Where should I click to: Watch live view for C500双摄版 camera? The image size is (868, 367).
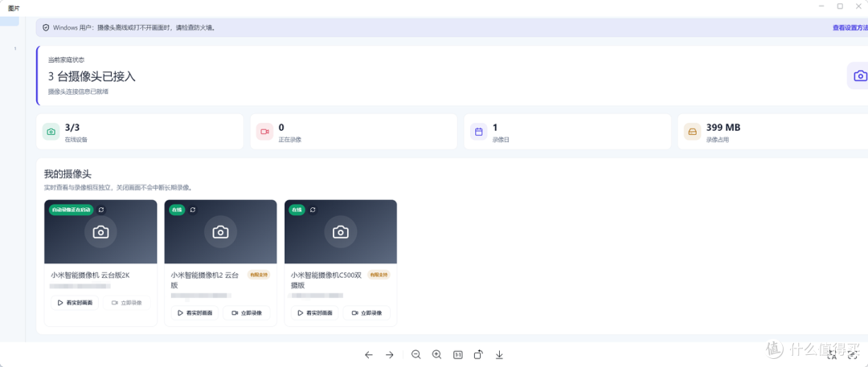[x=315, y=312]
